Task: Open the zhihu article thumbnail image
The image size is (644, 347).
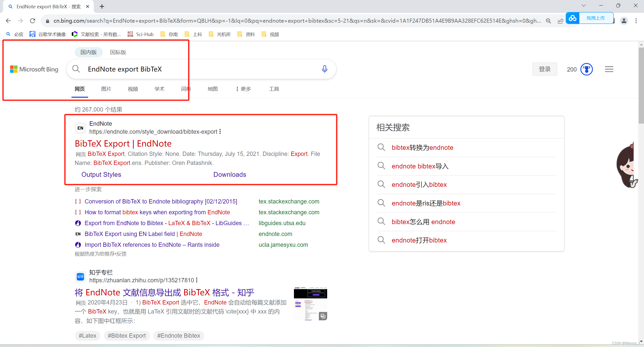Action: pos(310,303)
